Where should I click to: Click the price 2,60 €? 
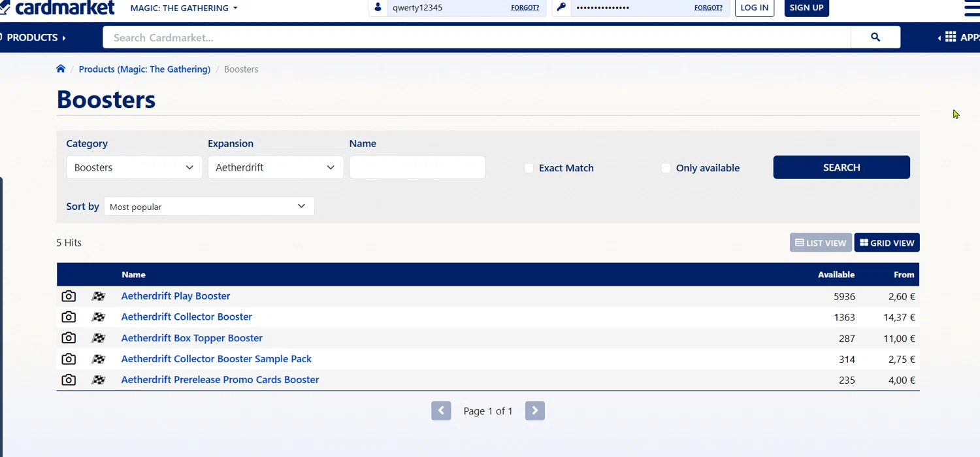tap(902, 296)
